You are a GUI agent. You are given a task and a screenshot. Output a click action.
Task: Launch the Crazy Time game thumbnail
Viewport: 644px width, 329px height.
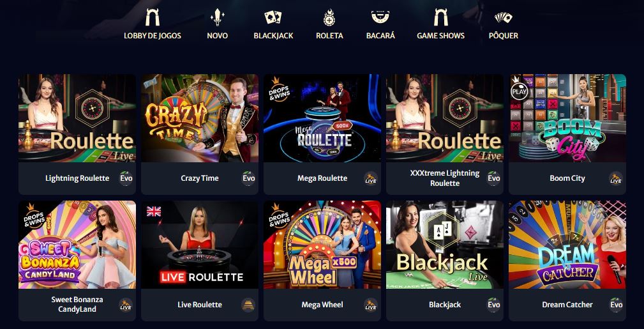click(200, 118)
